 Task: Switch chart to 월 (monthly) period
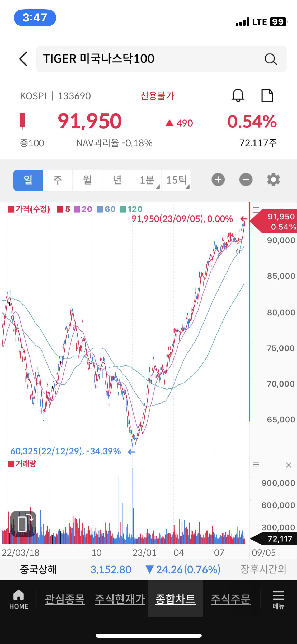pos(87,180)
